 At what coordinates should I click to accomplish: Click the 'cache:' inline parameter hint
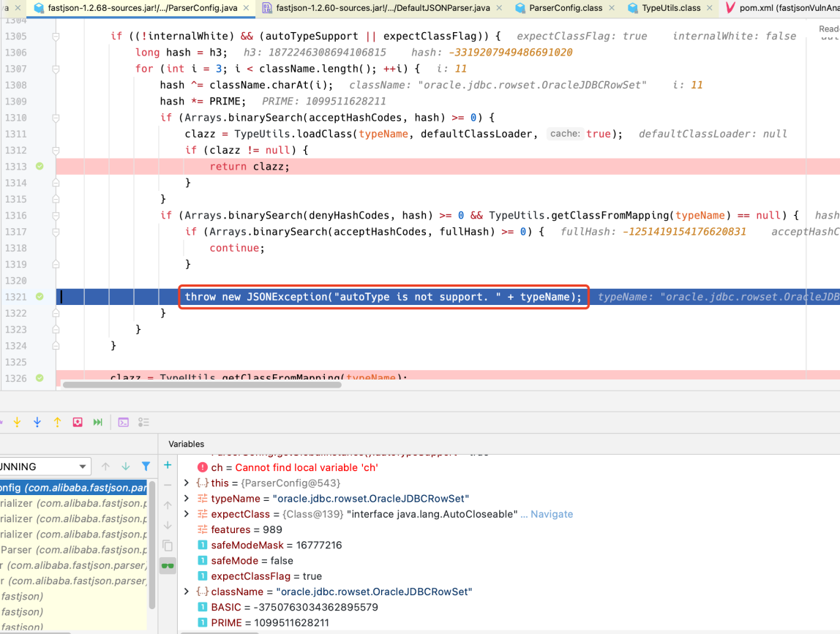coord(565,134)
